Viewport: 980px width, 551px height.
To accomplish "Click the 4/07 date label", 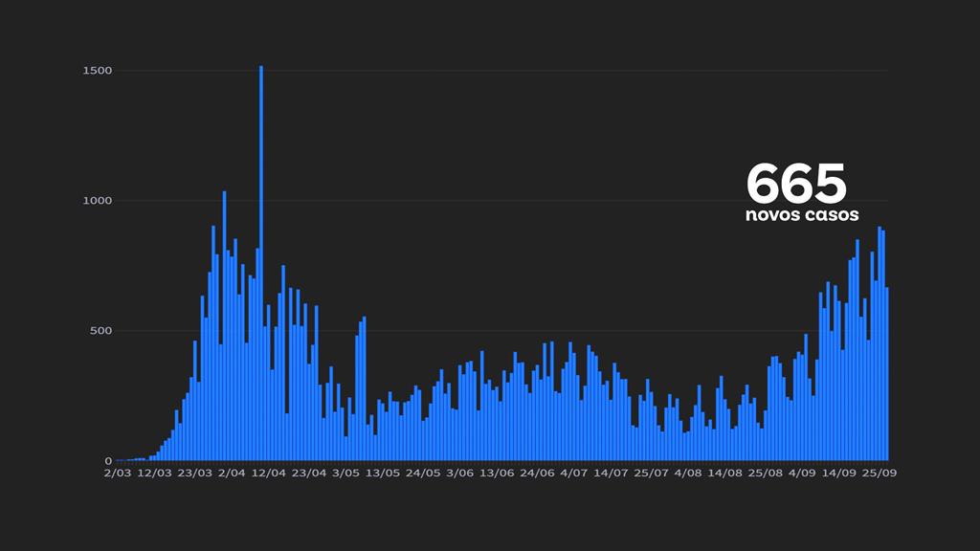I will (574, 473).
